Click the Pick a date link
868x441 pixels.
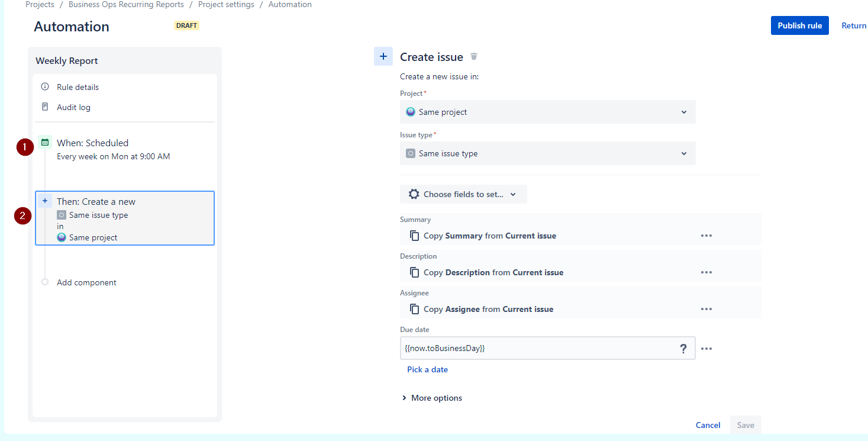[427, 369]
